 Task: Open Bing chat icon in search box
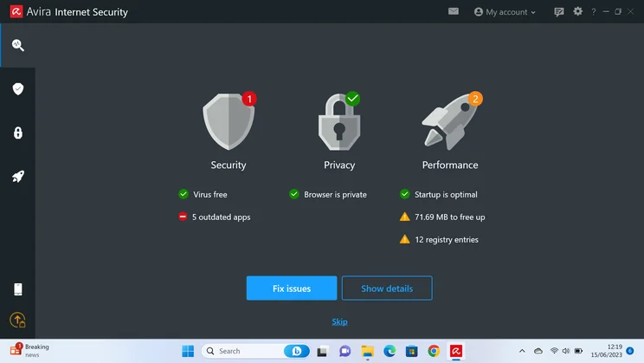click(x=297, y=351)
